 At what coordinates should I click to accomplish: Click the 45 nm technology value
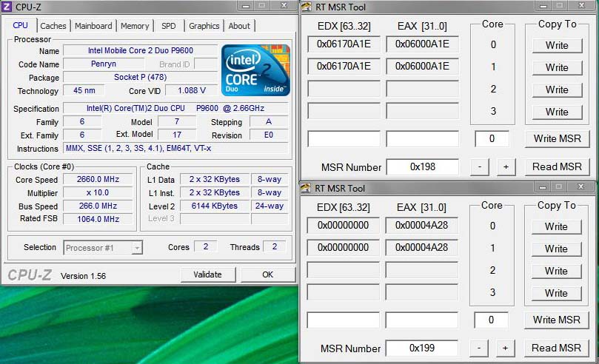pos(84,90)
